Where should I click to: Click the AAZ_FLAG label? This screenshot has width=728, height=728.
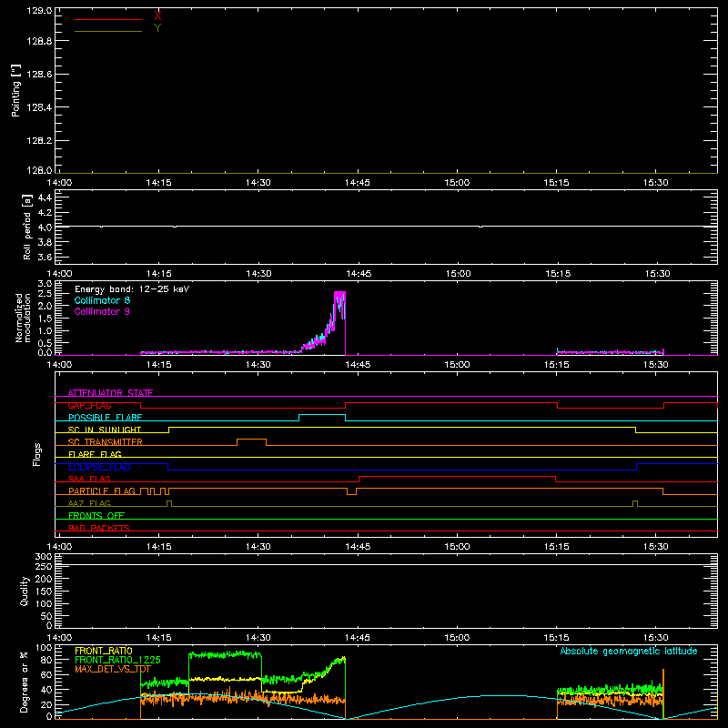click(89, 503)
